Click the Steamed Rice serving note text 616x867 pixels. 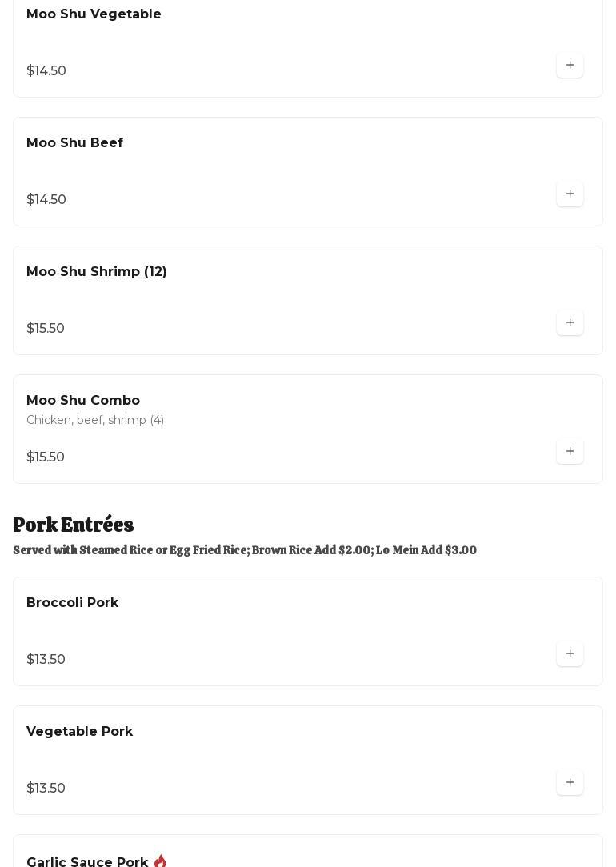point(245,550)
